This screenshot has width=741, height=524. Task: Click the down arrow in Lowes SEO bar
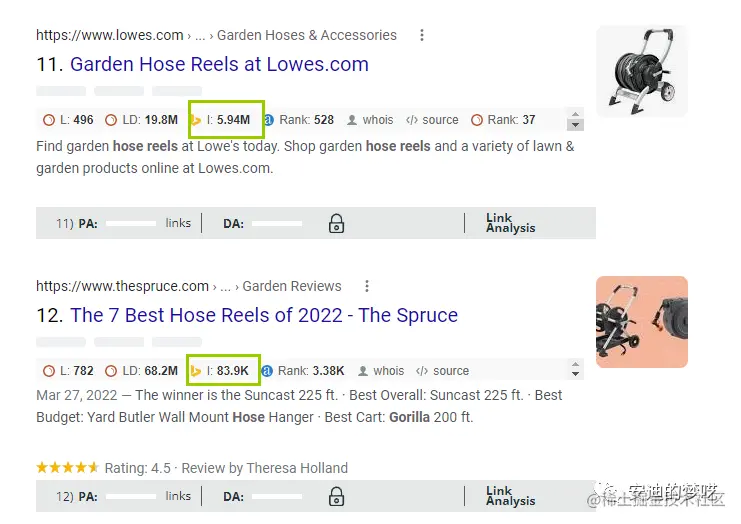[575, 125]
